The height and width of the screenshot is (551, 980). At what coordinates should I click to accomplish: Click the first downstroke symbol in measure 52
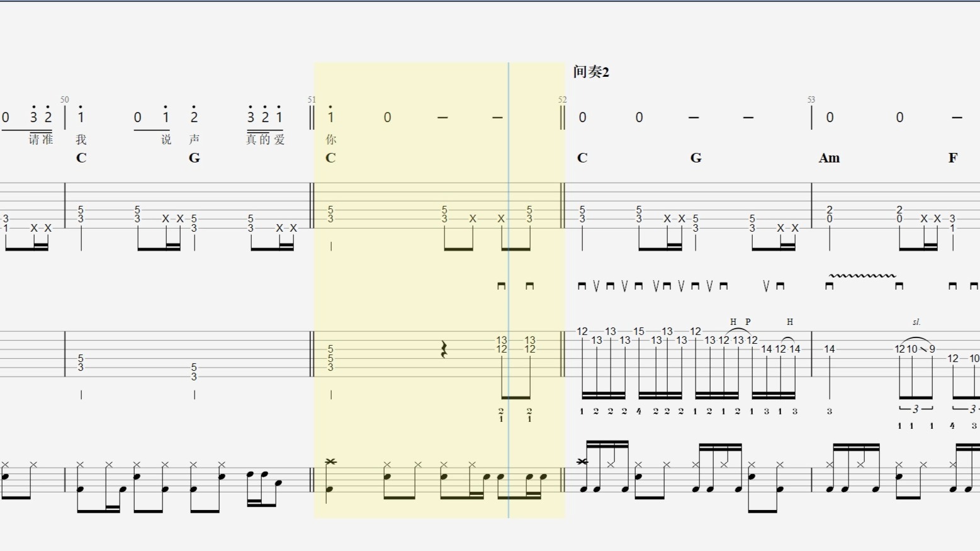click(582, 286)
